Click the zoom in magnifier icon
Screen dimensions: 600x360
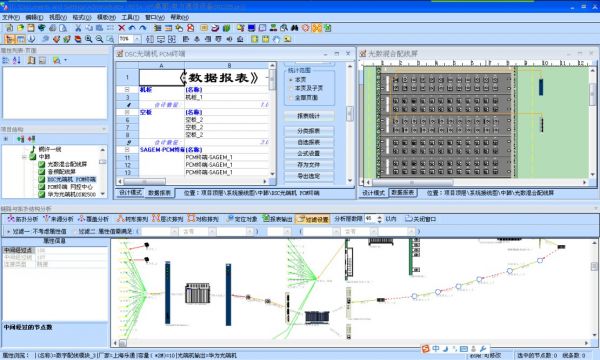89,39
